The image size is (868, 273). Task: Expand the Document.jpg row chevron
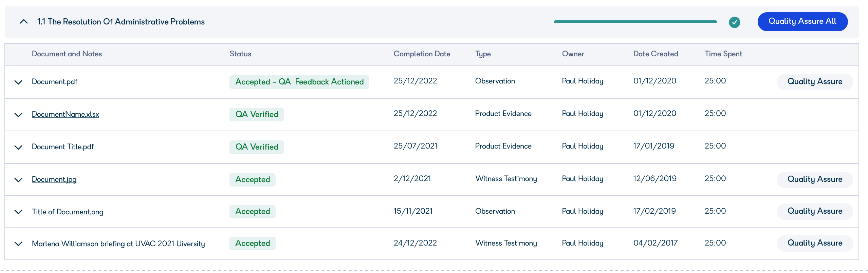click(18, 180)
